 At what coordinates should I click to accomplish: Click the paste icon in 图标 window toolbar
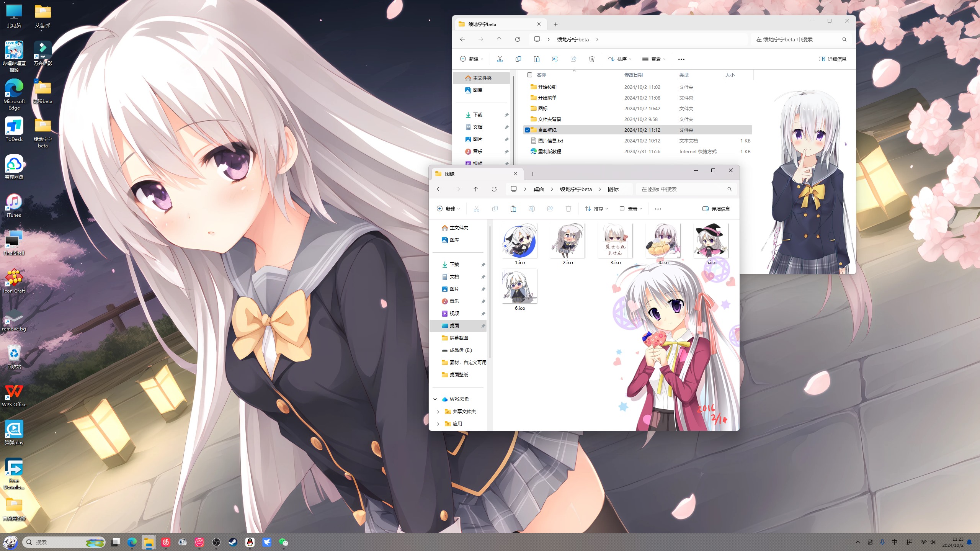513,209
